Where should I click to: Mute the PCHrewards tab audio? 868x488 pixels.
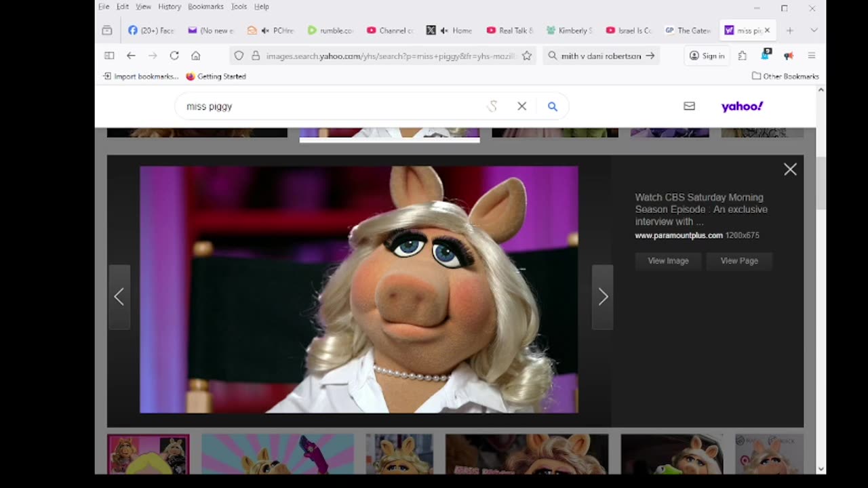(265, 30)
